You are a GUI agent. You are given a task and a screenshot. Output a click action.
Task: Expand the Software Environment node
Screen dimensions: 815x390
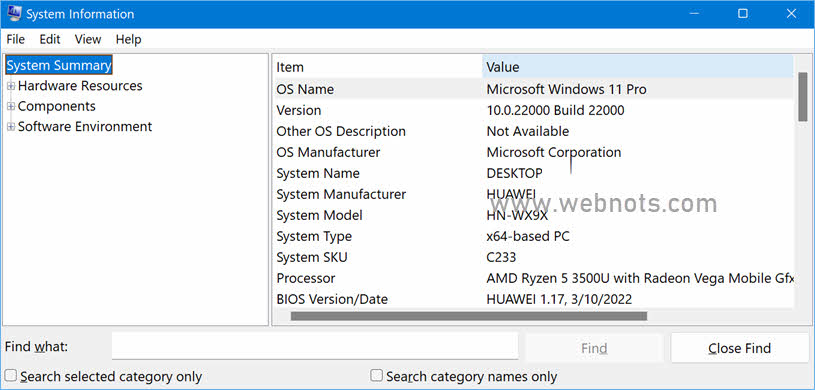click(x=11, y=127)
